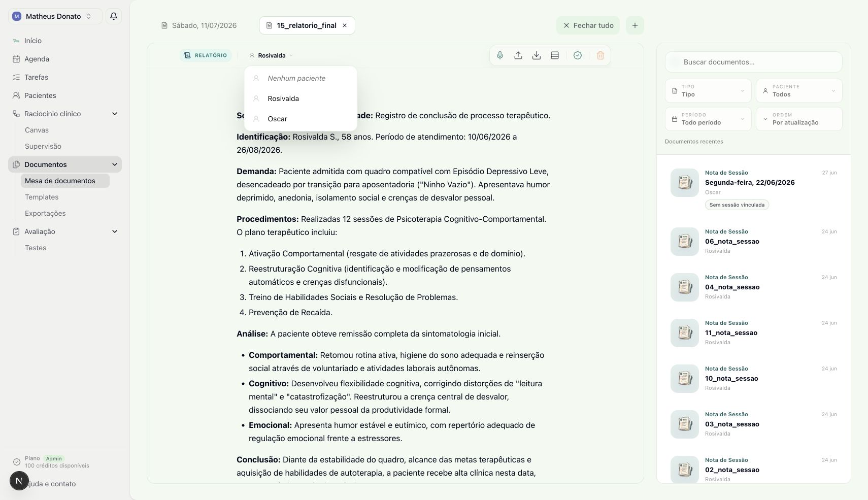Screen dimensions: 868x500
Task: Click the download document icon
Action: click(x=537, y=55)
